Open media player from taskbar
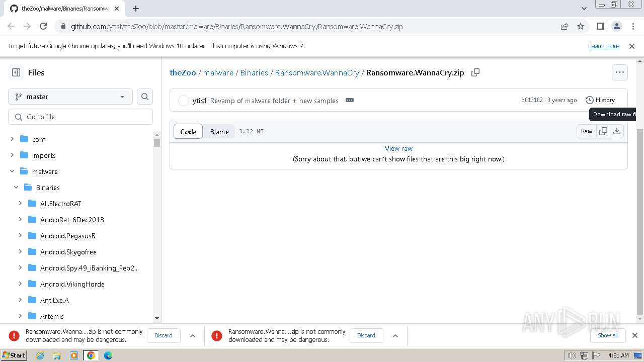Image resolution: width=644 pixels, height=362 pixels. (x=74, y=355)
